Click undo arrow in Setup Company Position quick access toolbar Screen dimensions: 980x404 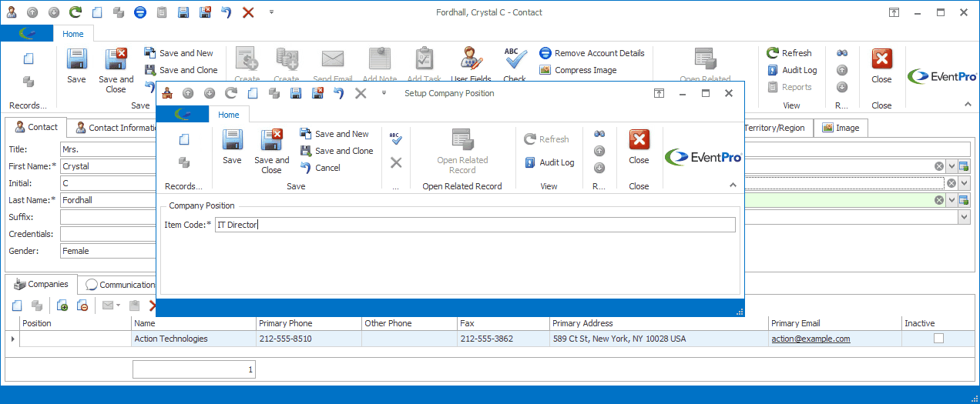click(x=339, y=93)
